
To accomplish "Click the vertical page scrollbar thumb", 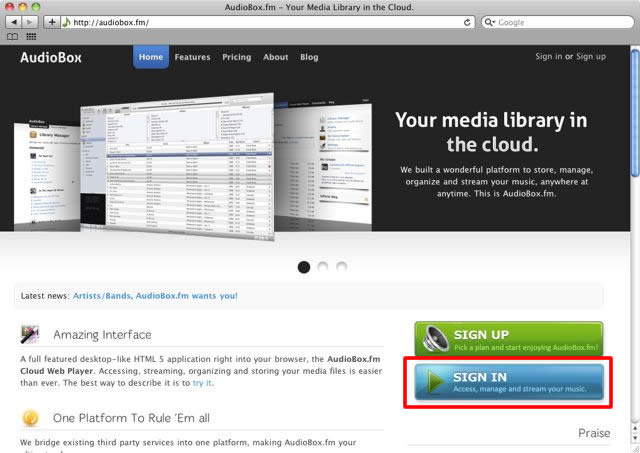I will (x=635, y=113).
